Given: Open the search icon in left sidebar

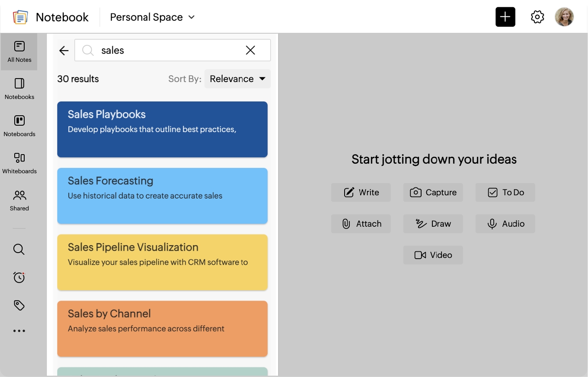Looking at the screenshot, I should coord(19,249).
